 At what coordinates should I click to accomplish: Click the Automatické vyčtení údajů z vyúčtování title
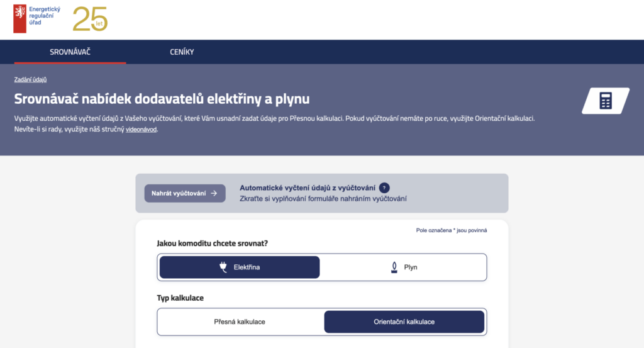coord(308,188)
